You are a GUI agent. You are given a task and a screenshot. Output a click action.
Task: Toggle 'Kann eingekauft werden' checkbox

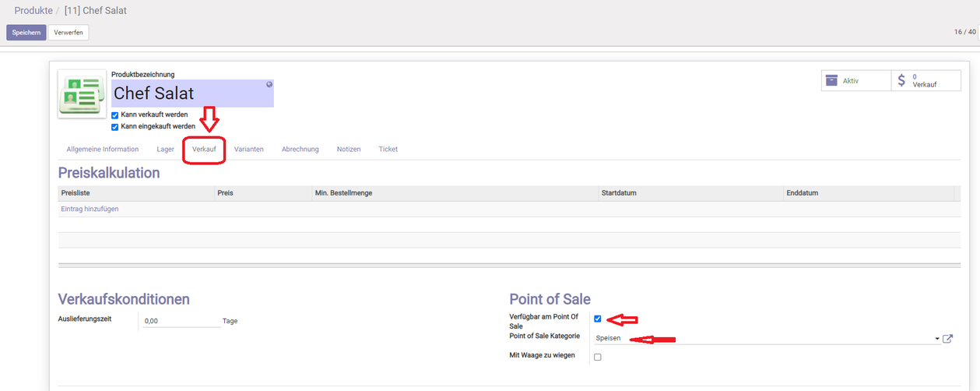[115, 127]
